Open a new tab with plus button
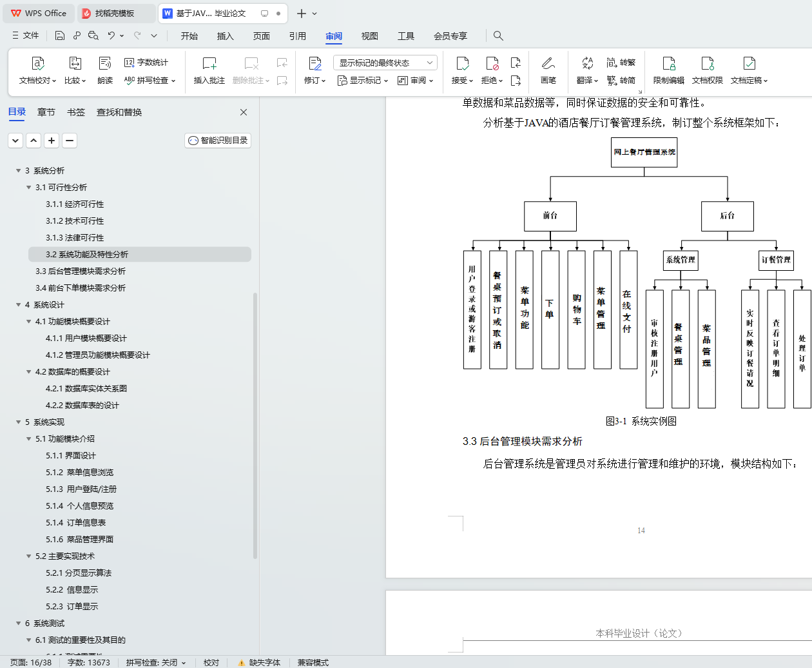This screenshot has width=812, height=668. (301, 13)
